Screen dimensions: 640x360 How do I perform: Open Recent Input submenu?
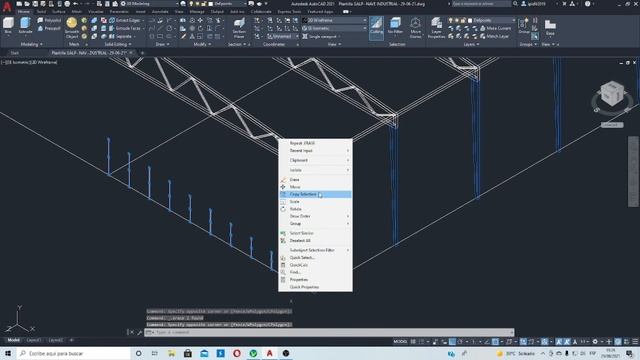click(x=315, y=151)
